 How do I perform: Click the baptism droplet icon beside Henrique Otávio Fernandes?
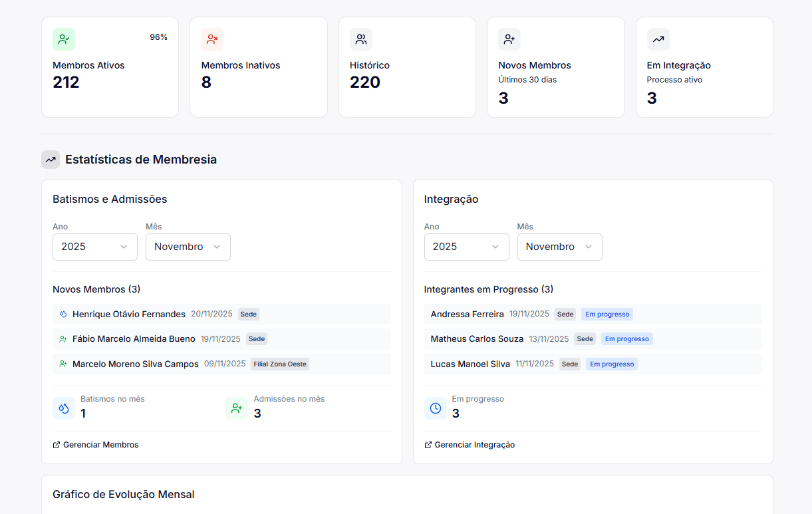point(63,314)
